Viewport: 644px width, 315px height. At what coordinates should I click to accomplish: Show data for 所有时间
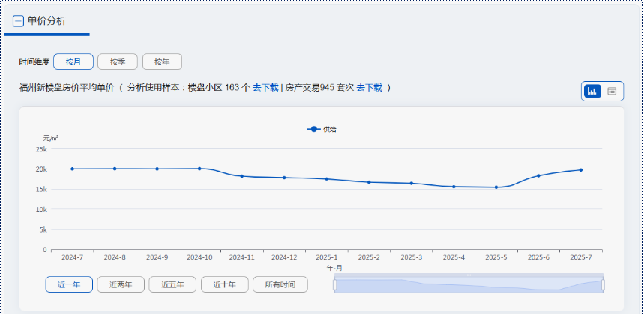[280, 284]
